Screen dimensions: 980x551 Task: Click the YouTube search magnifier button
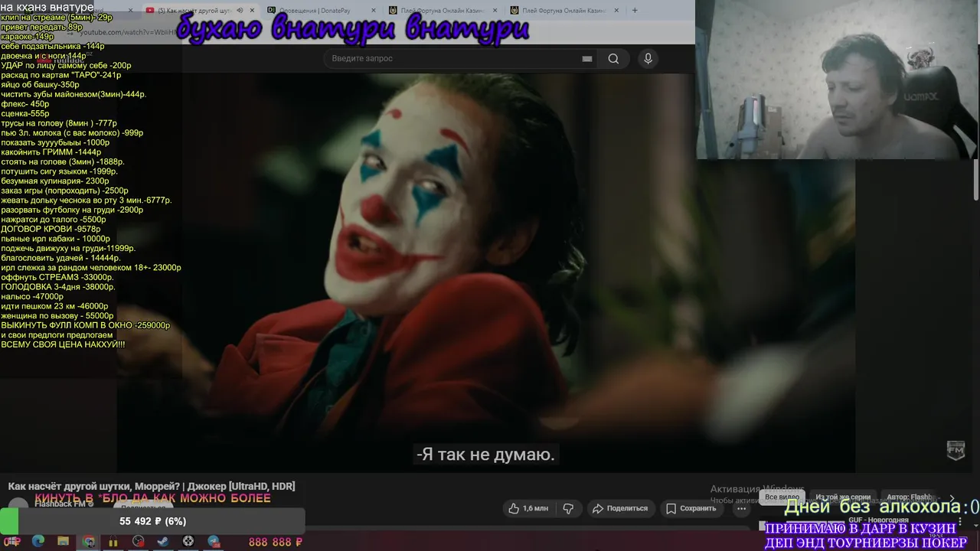point(613,59)
